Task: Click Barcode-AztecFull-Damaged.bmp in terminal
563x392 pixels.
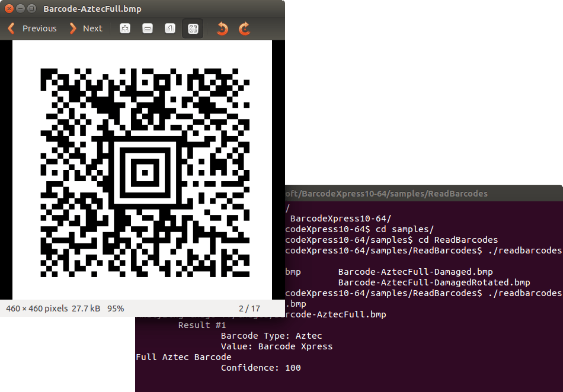Action: click(415, 272)
